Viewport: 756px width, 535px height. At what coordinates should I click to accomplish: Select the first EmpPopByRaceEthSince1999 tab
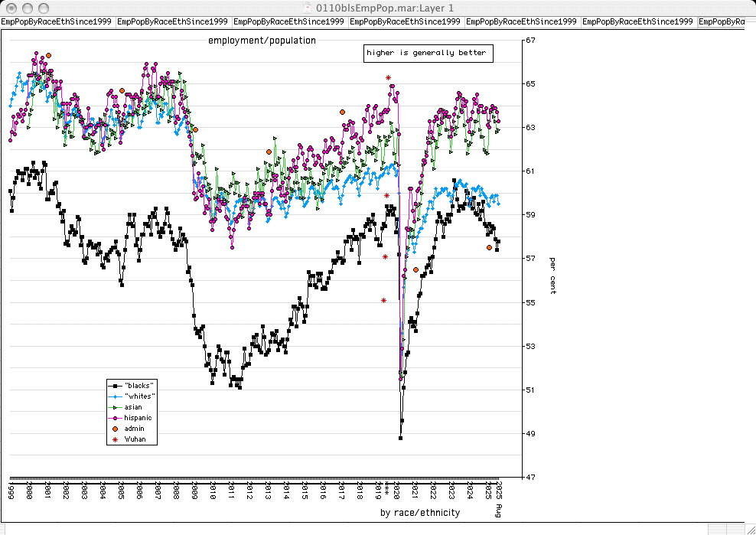click(56, 22)
